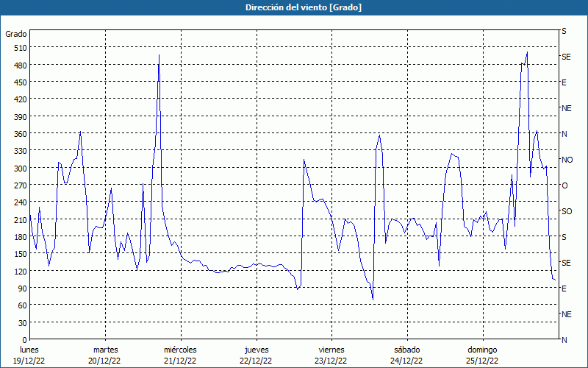Click the "sábado" day label

point(407,350)
